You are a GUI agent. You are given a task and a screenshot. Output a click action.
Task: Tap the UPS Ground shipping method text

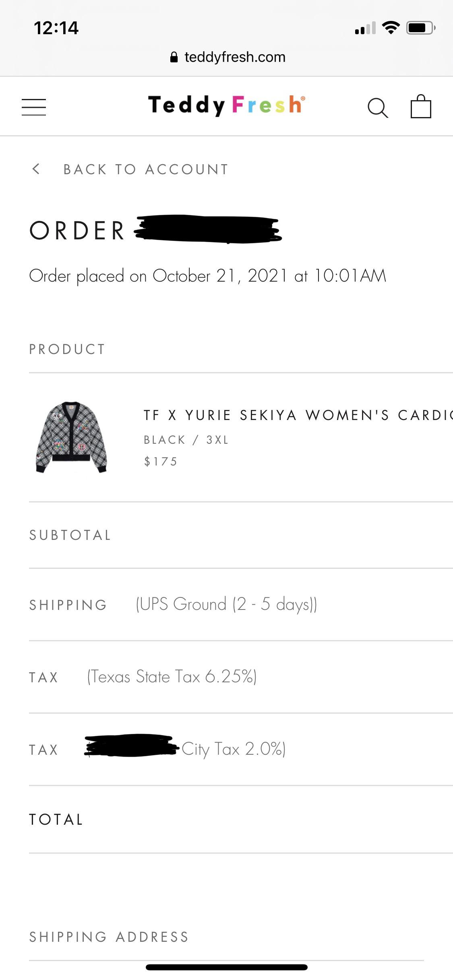(x=226, y=604)
